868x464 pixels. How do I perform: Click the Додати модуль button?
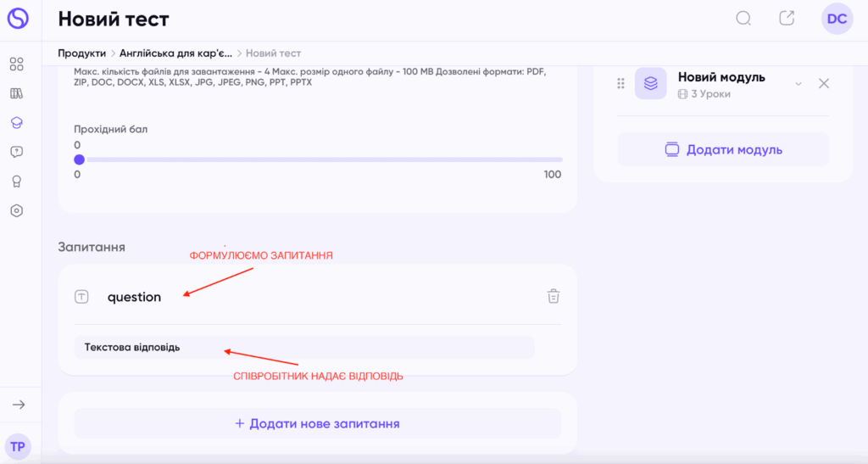pos(724,149)
